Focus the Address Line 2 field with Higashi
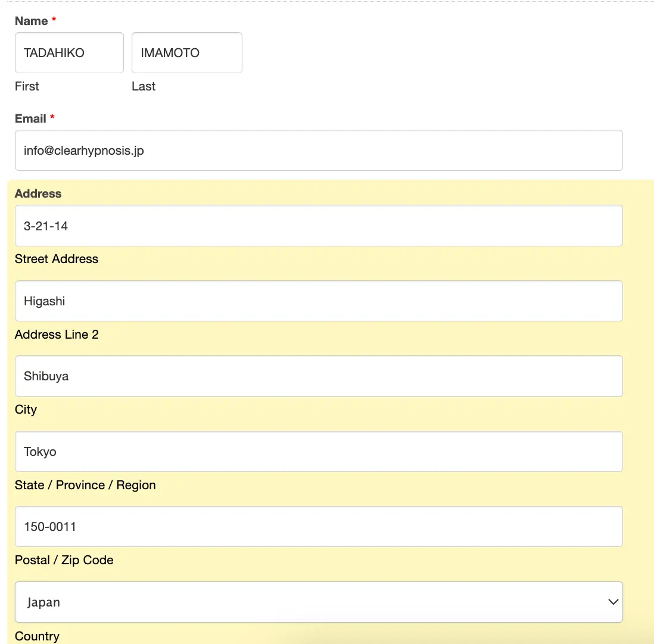654x644 pixels. [319, 301]
